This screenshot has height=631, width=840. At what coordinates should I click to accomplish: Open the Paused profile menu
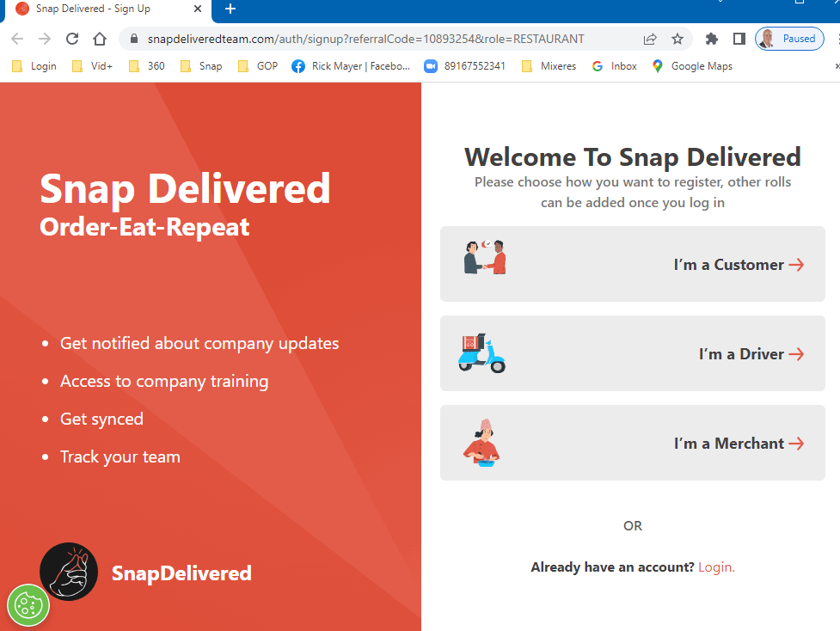789,39
